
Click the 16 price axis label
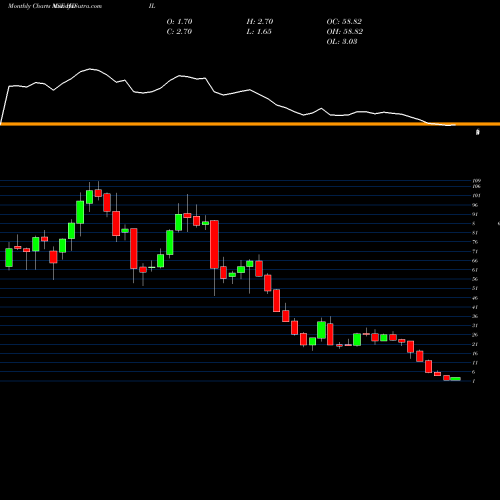point(475,353)
